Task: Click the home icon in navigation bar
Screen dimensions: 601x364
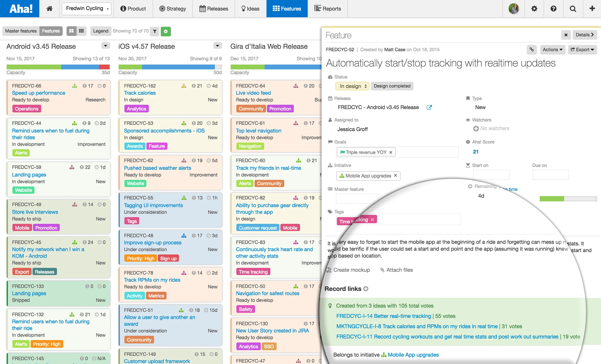Action: coord(49,9)
